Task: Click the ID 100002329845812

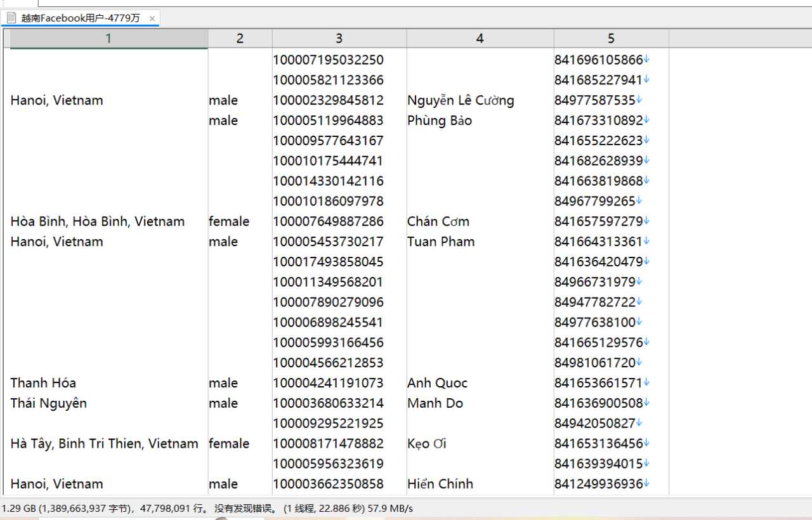Action: point(329,100)
